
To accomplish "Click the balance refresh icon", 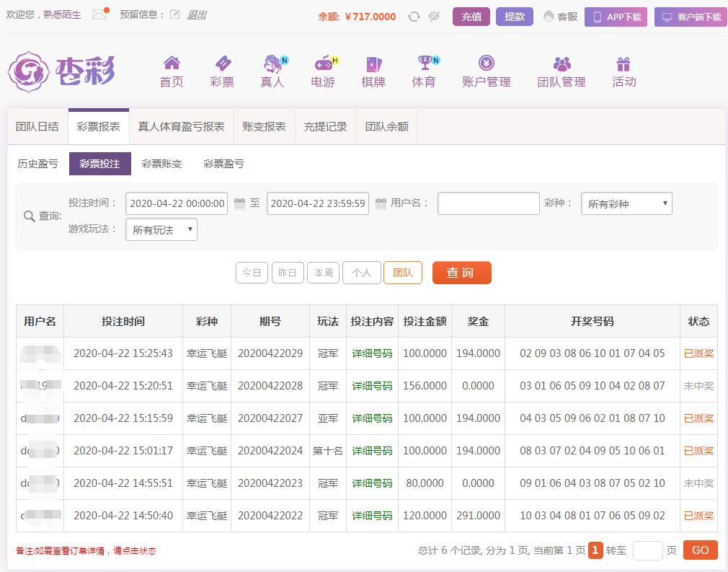I will (414, 17).
